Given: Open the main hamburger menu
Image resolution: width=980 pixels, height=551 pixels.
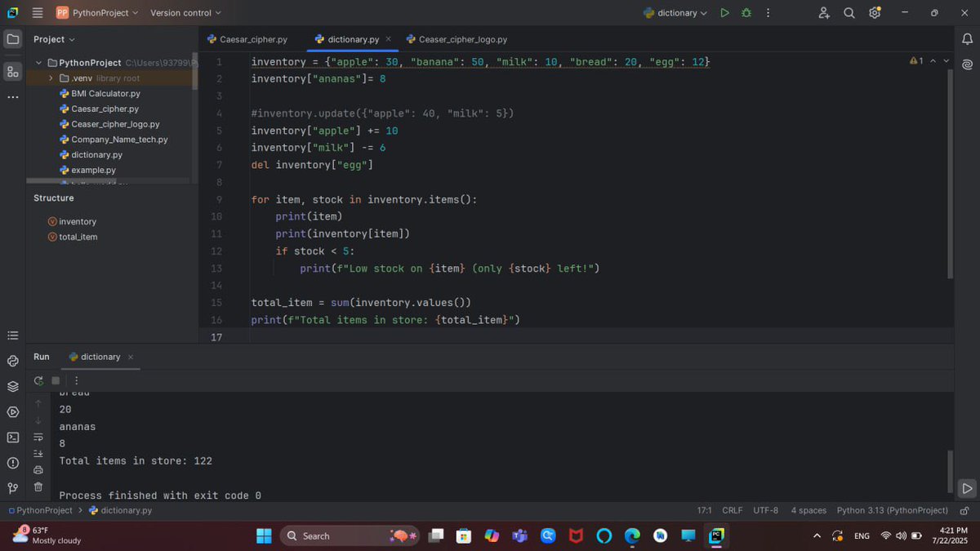Looking at the screenshot, I should (x=38, y=13).
